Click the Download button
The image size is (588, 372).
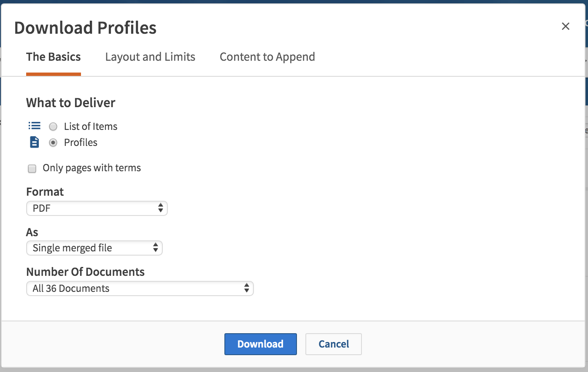[261, 344]
